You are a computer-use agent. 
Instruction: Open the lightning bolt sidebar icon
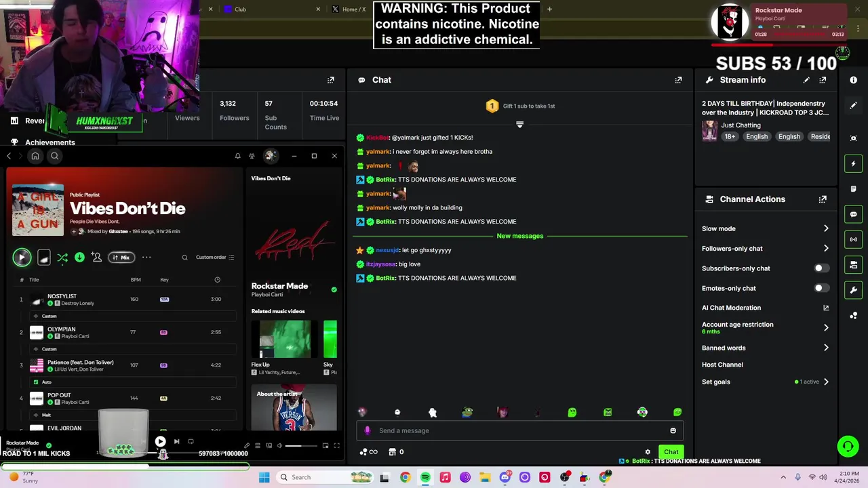(x=854, y=163)
